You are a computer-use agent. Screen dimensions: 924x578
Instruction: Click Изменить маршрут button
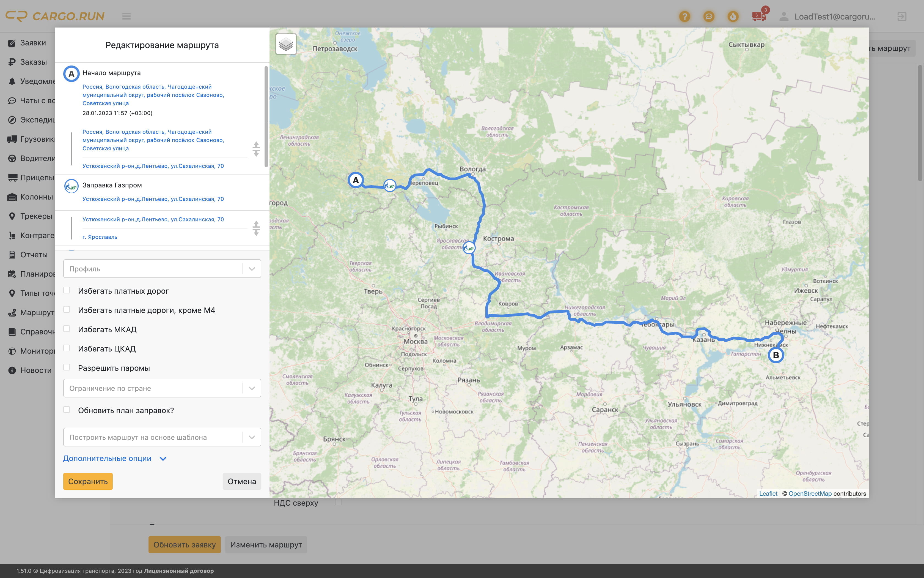(x=266, y=545)
